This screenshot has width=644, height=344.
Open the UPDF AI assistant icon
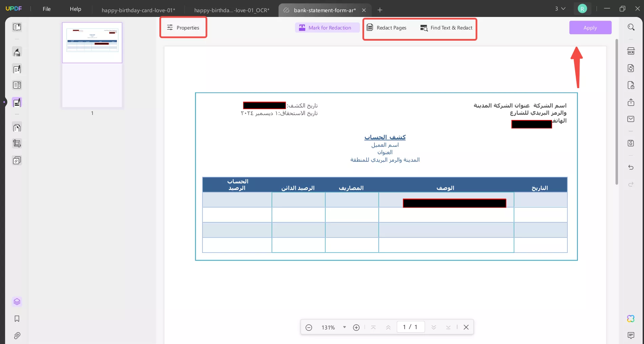click(630, 319)
